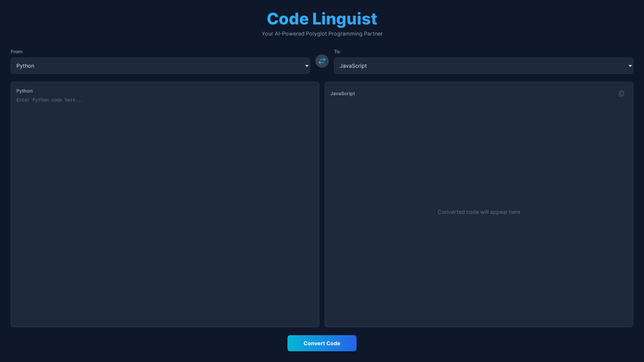Screen dimensions: 644x362
Task: Click the "Python" panel heading
Action: (24, 91)
